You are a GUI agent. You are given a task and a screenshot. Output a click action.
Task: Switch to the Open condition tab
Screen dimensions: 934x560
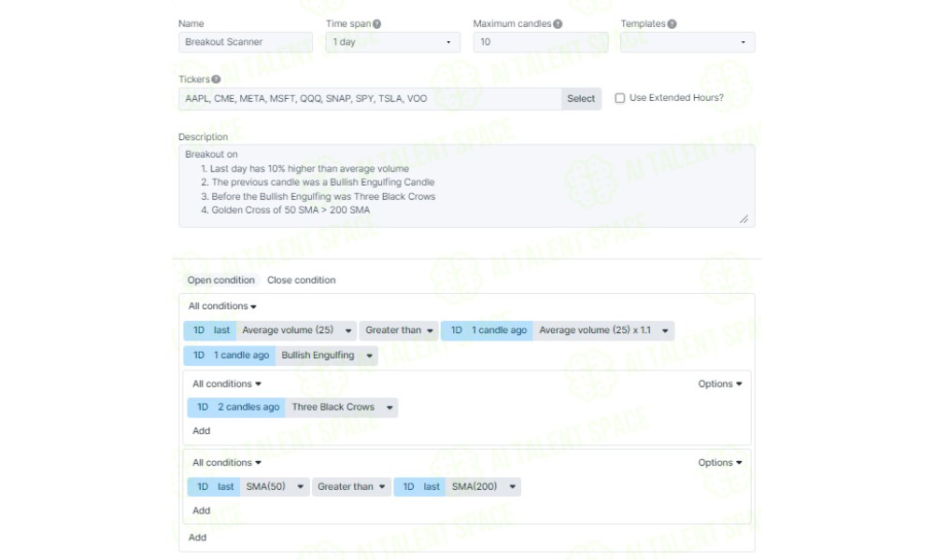tap(221, 280)
